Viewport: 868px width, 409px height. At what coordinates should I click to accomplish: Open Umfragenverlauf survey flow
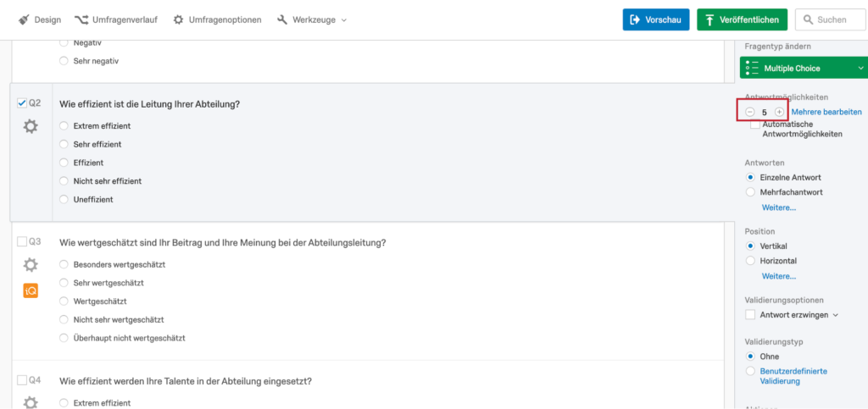click(x=115, y=19)
